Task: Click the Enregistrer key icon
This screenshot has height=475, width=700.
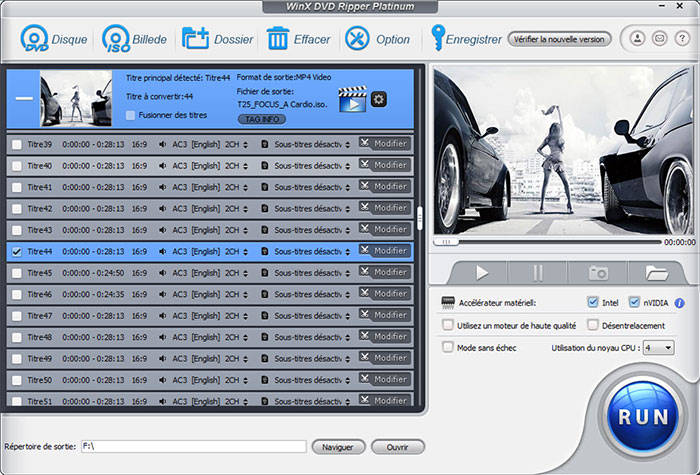Action: coord(438,40)
